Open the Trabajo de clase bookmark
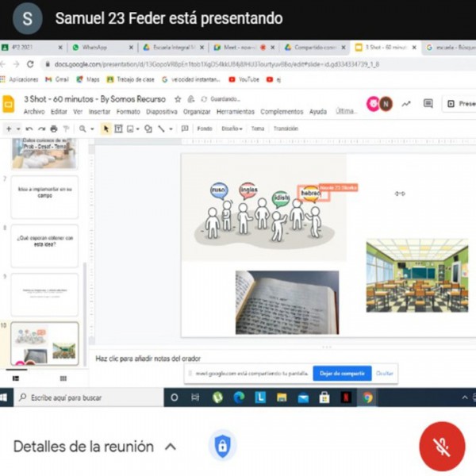Screen dimensions: 476x476 (131, 79)
